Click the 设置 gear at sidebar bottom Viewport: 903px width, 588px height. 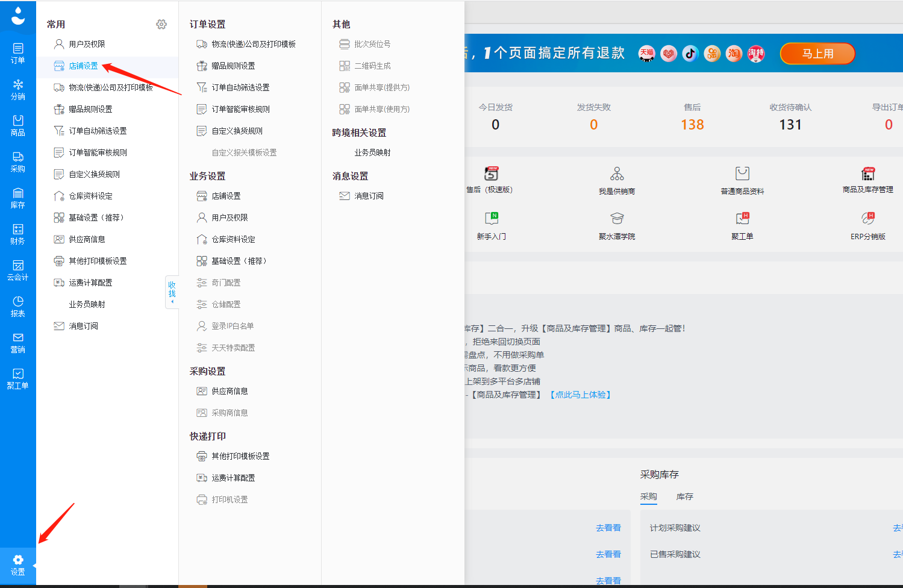(x=18, y=565)
